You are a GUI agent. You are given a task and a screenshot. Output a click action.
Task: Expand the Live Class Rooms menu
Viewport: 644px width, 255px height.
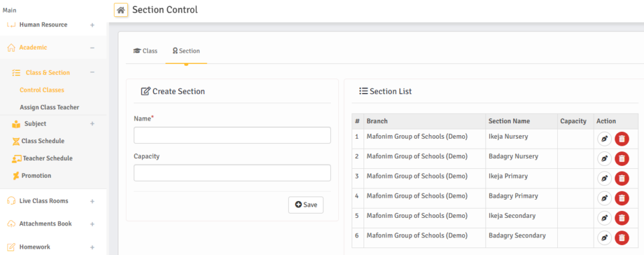[92, 201]
